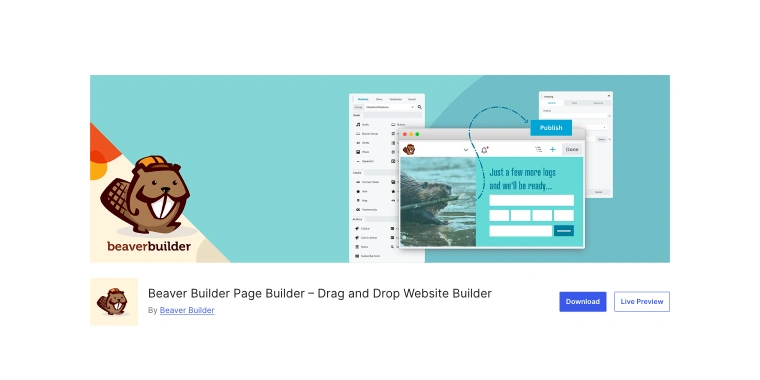Select the Callout module
The image size is (760, 380).
point(363,228)
